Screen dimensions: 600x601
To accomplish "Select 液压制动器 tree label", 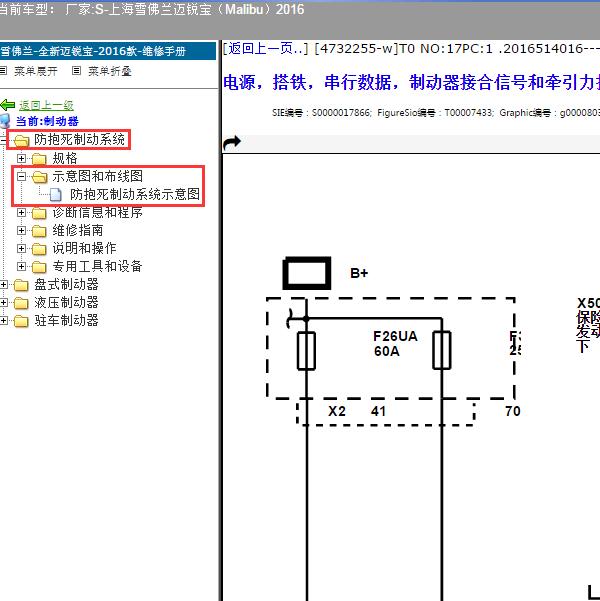I will click(x=66, y=302).
